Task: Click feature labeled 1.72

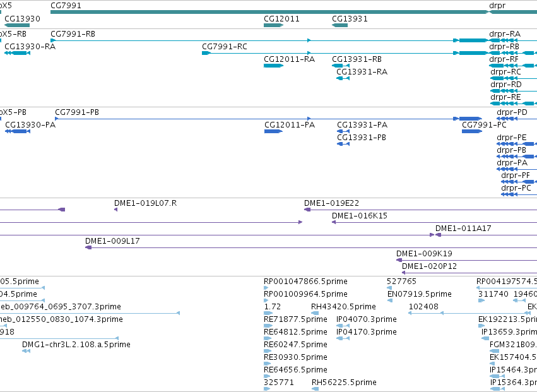Action: click(x=268, y=313)
